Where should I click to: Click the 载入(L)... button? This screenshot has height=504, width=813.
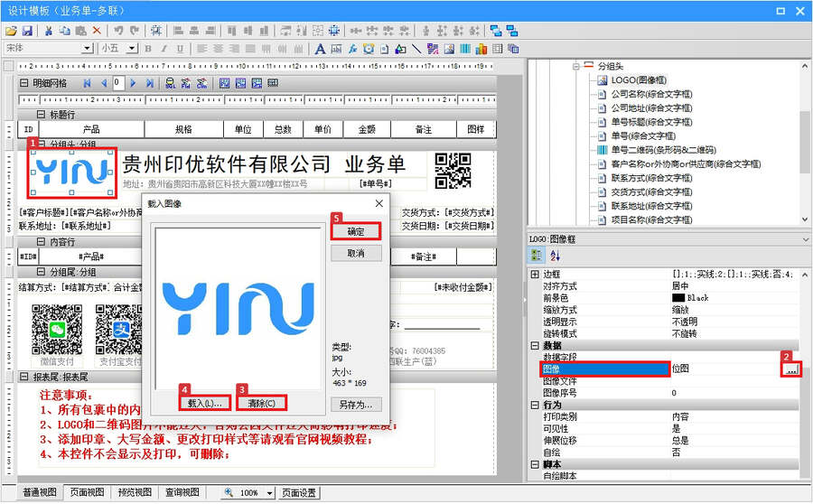205,404
